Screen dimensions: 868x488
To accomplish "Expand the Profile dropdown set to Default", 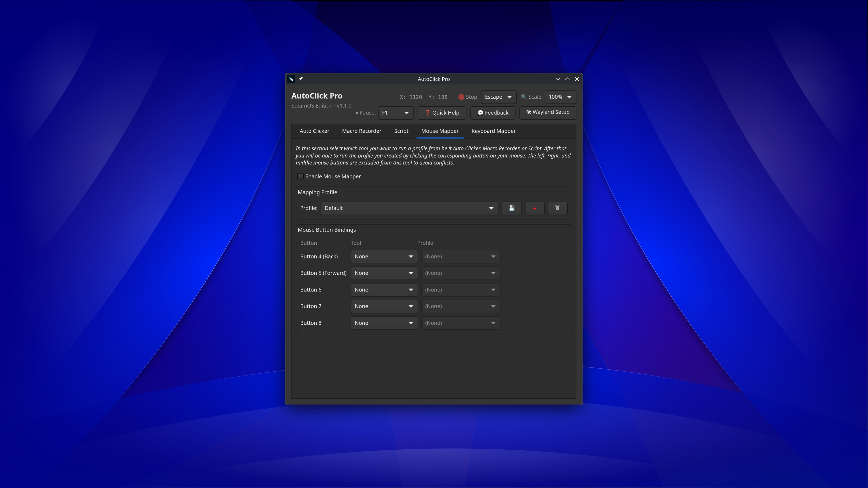I will pyautogui.click(x=409, y=208).
